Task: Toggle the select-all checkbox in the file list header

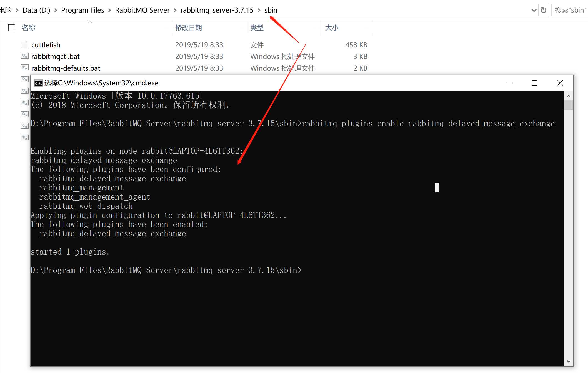Action: tap(12, 28)
